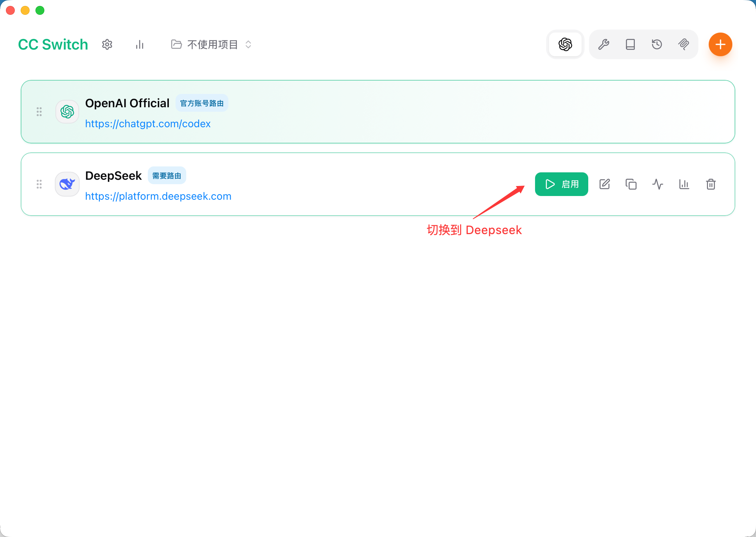Add a new provider with orange plus
The width and height of the screenshot is (756, 537).
coord(721,44)
